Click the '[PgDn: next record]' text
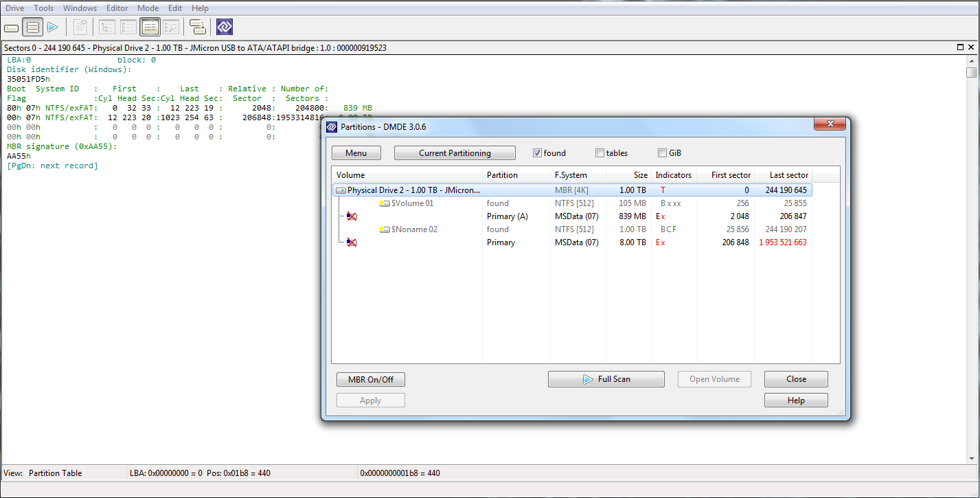980x498 pixels. point(52,166)
